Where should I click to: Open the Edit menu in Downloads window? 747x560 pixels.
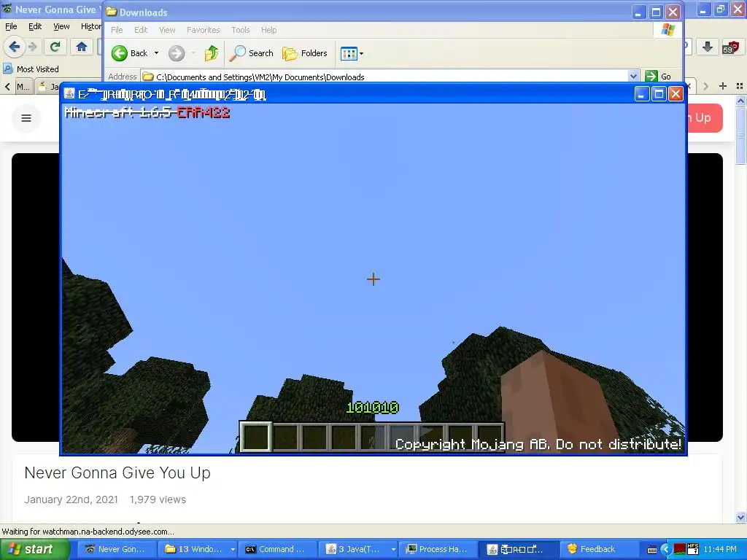pyautogui.click(x=141, y=30)
